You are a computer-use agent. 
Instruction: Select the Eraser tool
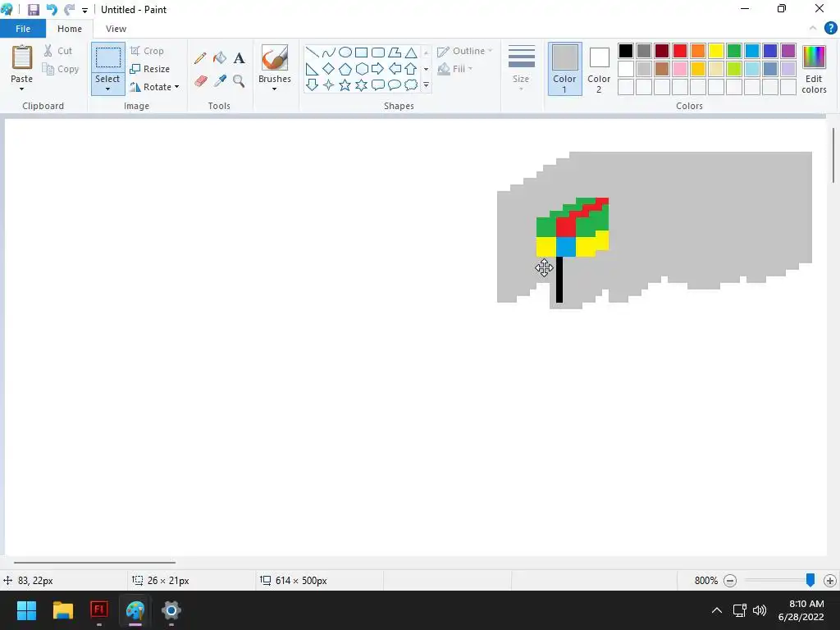200,81
